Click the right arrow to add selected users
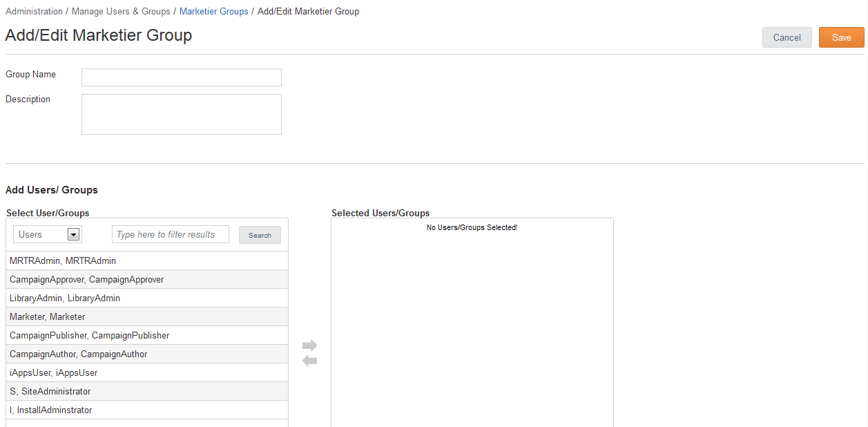The height and width of the screenshot is (427, 868). coord(309,345)
